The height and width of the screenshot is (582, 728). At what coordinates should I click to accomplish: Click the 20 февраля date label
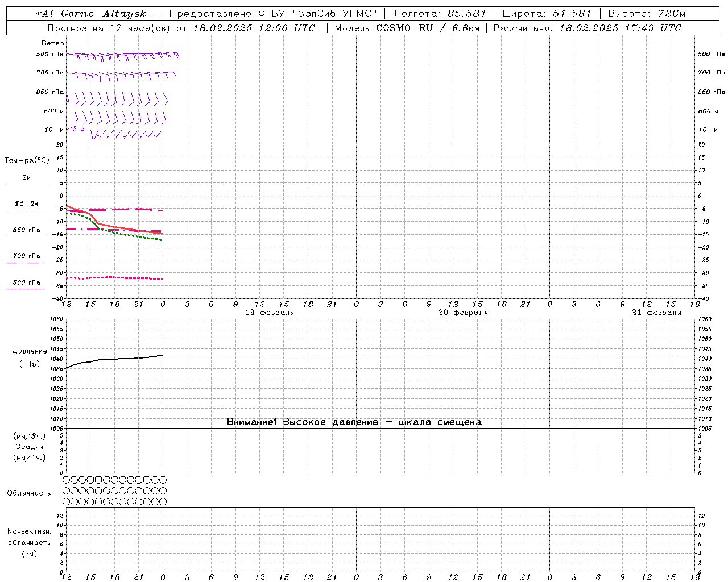pyautogui.click(x=463, y=313)
